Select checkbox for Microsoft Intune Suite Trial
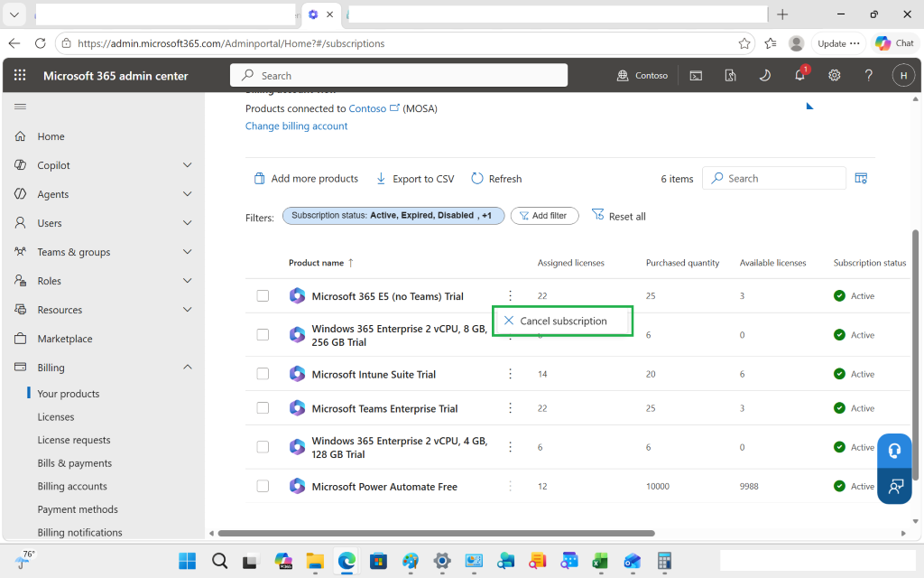The height and width of the screenshot is (578, 924). tap(263, 374)
